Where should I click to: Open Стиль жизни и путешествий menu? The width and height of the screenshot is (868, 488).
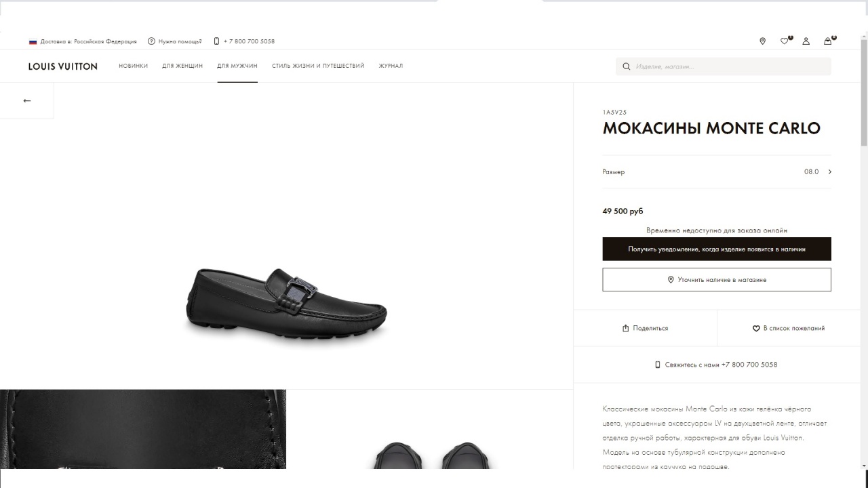pyautogui.click(x=318, y=66)
